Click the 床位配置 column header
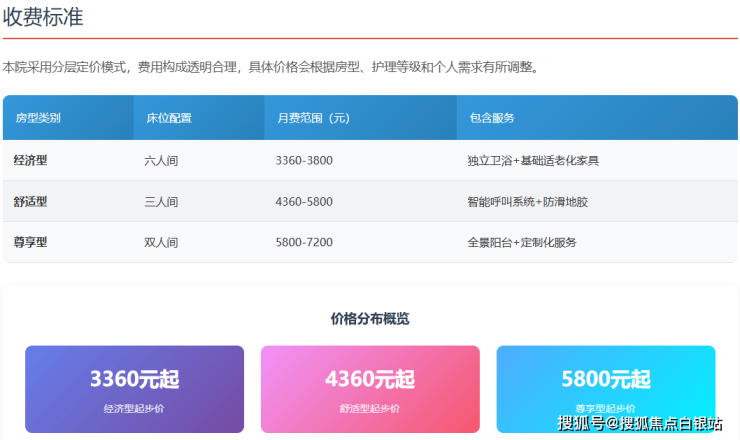The image size is (740, 440). pyautogui.click(x=168, y=118)
